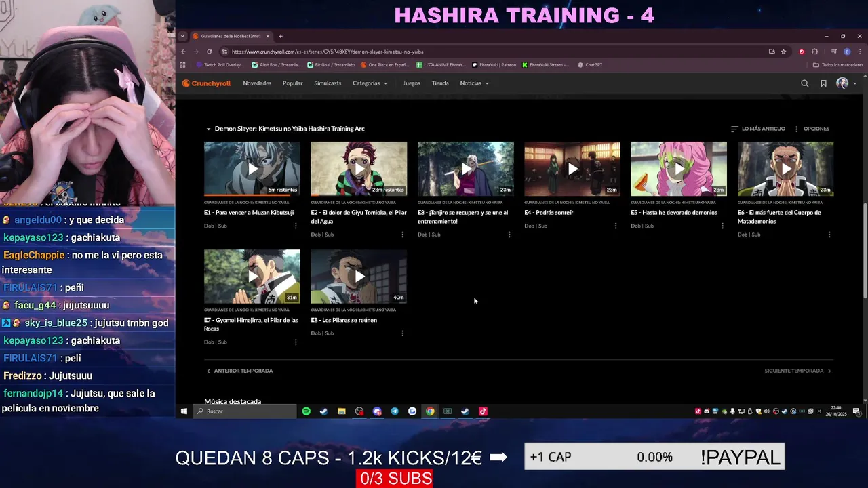
Task: Click E7 Gyomei Himejima episode title
Action: click(251, 325)
